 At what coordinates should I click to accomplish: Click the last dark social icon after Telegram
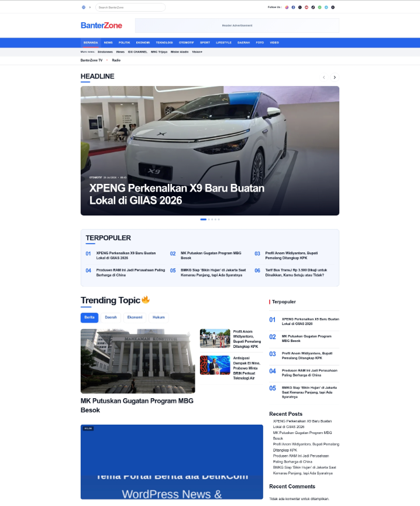[x=333, y=7]
